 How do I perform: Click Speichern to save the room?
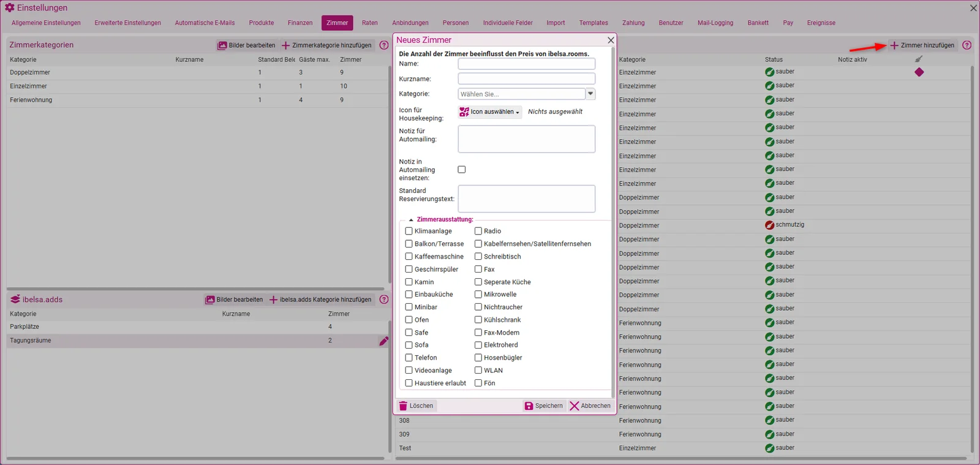click(x=544, y=406)
